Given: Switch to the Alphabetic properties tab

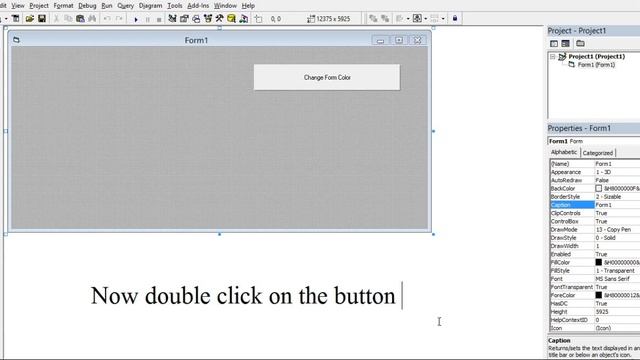Looking at the screenshot, I should [x=564, y=152].
